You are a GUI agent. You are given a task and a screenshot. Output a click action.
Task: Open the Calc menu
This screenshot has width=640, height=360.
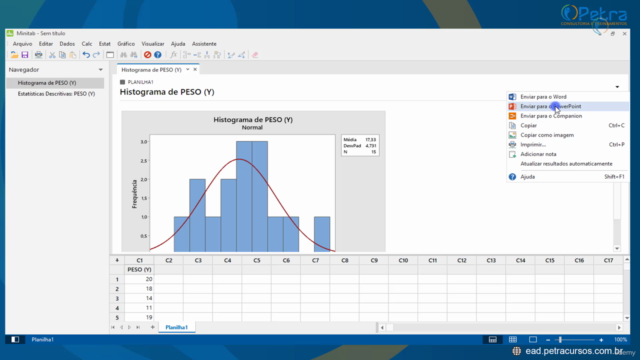(87, 44)
